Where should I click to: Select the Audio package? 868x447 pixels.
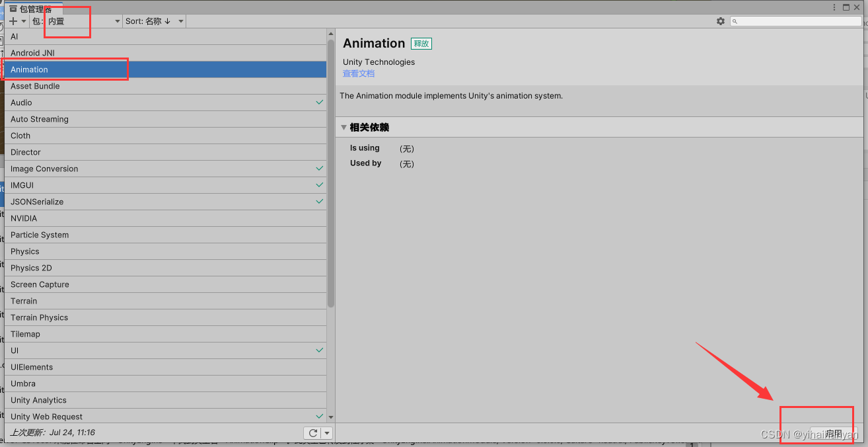tap(166, 102)
